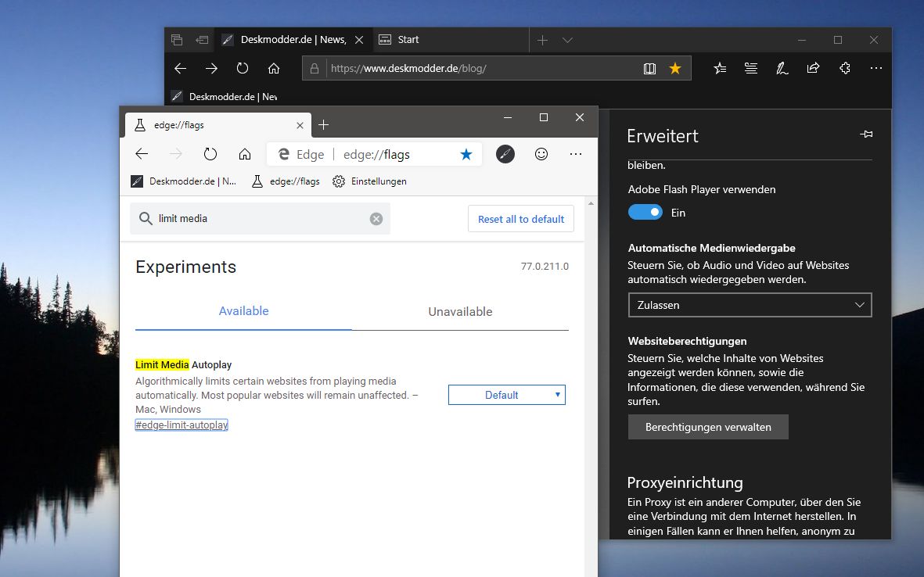
Task: Open the Einstellungen bookmark
Action: pos(369,181)
